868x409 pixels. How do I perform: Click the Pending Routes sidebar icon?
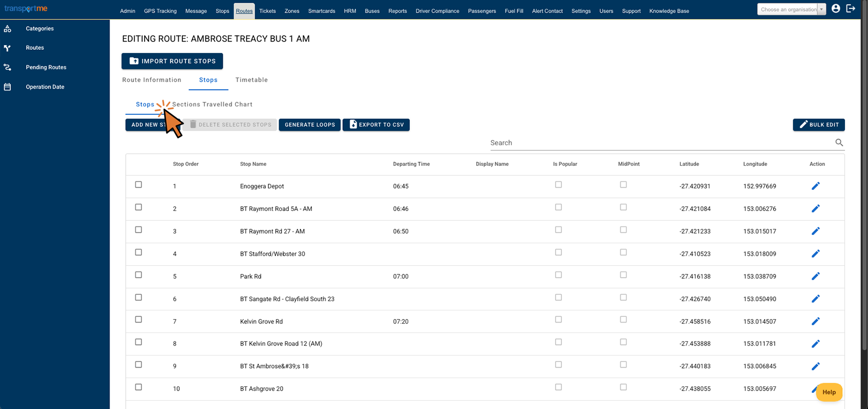coord(7,67)
